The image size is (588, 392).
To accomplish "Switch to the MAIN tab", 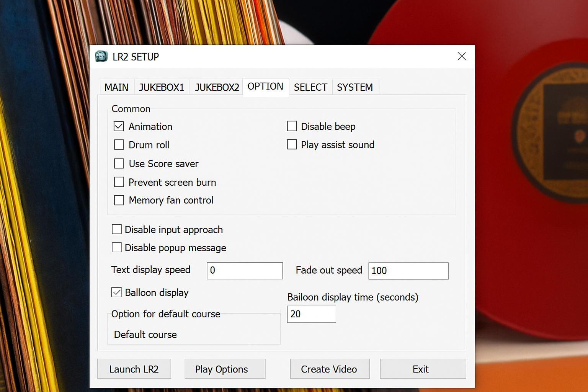I will coord(116,87).
